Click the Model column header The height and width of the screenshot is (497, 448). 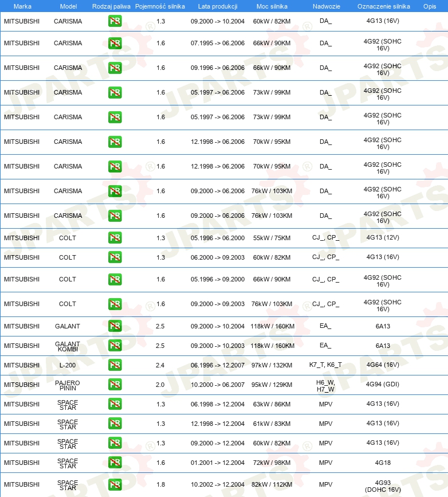[x=68, y=6]
